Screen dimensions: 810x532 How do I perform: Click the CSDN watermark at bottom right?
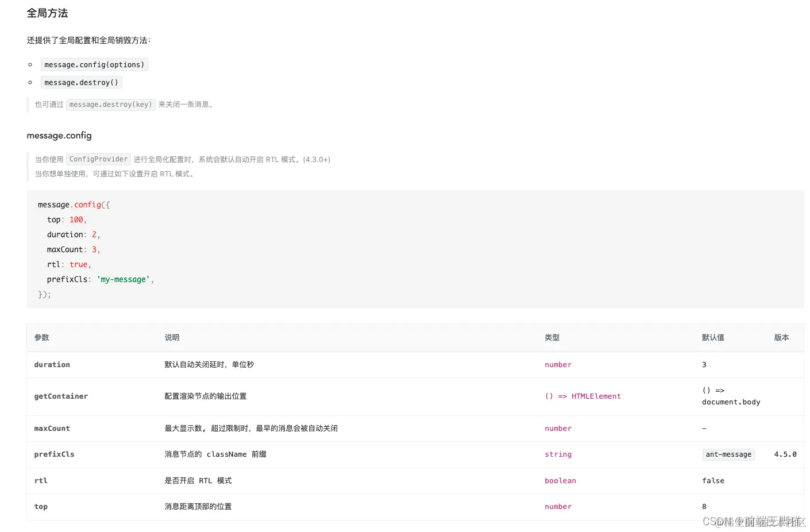click(751, 522)
